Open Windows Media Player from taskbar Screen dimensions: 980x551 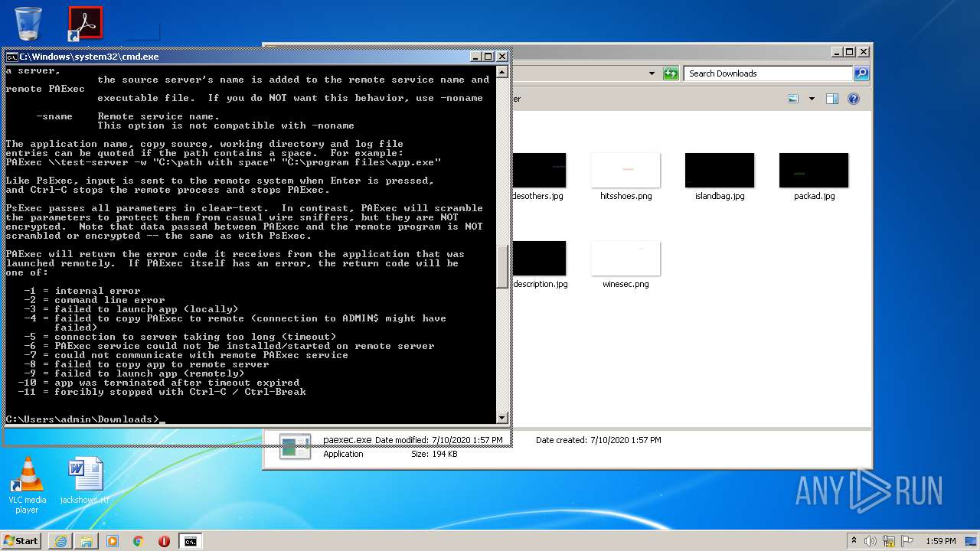point(113,541)
